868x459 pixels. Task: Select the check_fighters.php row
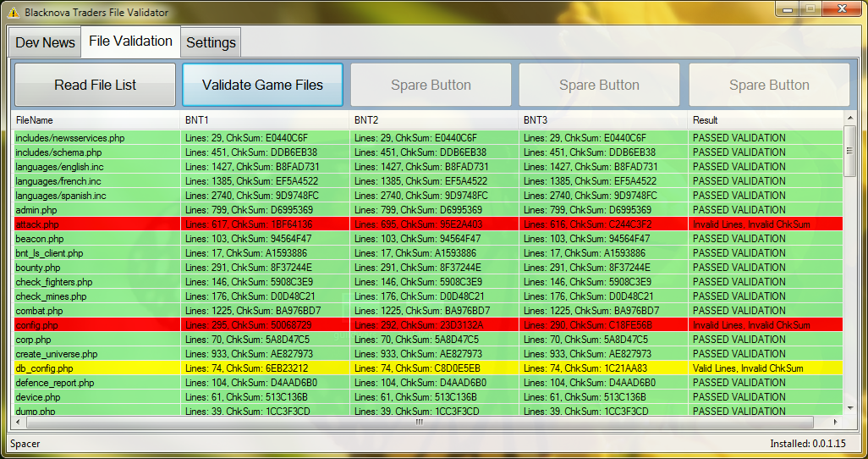427,282
